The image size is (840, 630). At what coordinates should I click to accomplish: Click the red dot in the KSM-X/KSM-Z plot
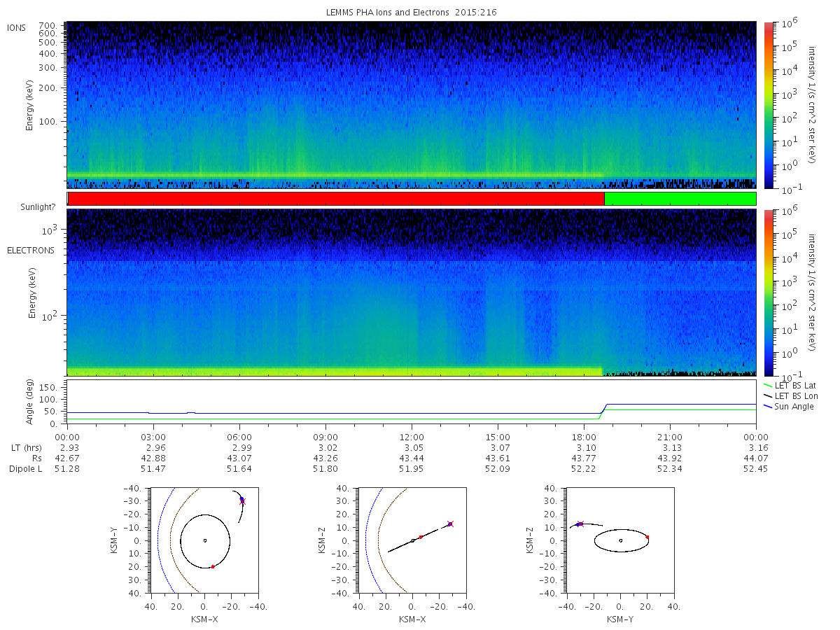pos(421,537)
